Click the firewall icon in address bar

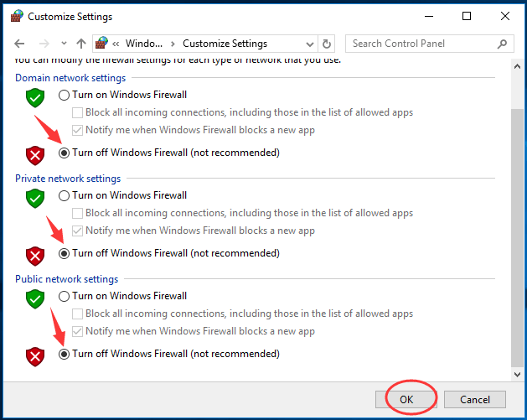click(x=101, y=43)
